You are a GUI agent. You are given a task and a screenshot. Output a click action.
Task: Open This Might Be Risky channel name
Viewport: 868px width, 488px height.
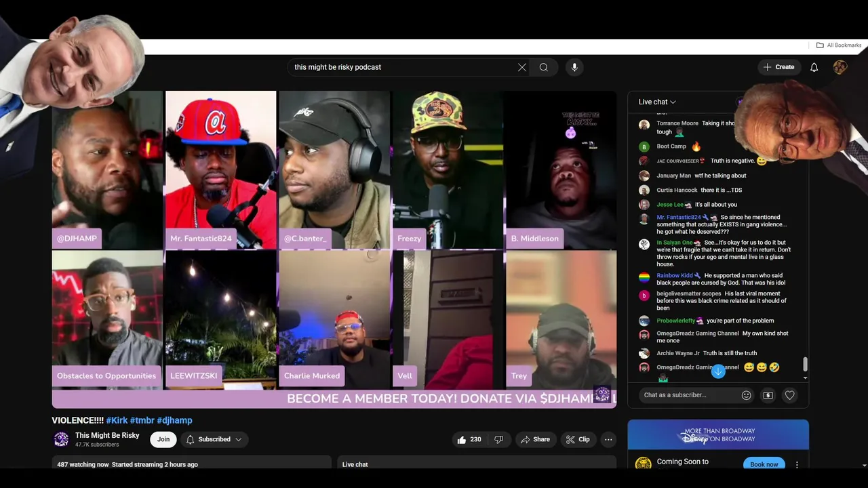pos(107,435)
